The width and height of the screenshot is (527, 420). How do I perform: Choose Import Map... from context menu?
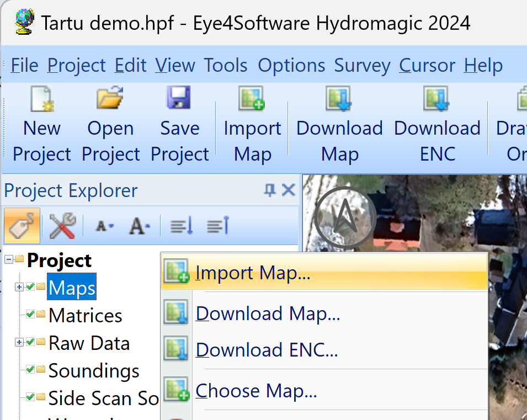click(x=324, y=272)
